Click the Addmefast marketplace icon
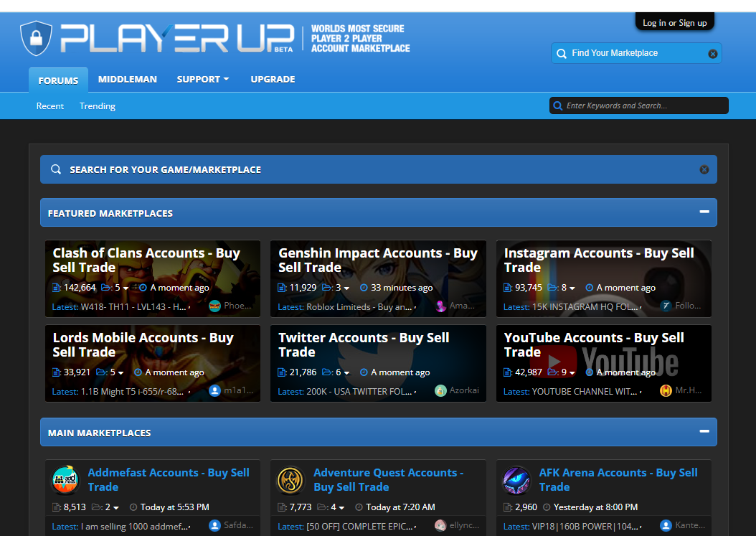Image resolution: width=756 pixels, height=536 pixels. pos(65,479)
